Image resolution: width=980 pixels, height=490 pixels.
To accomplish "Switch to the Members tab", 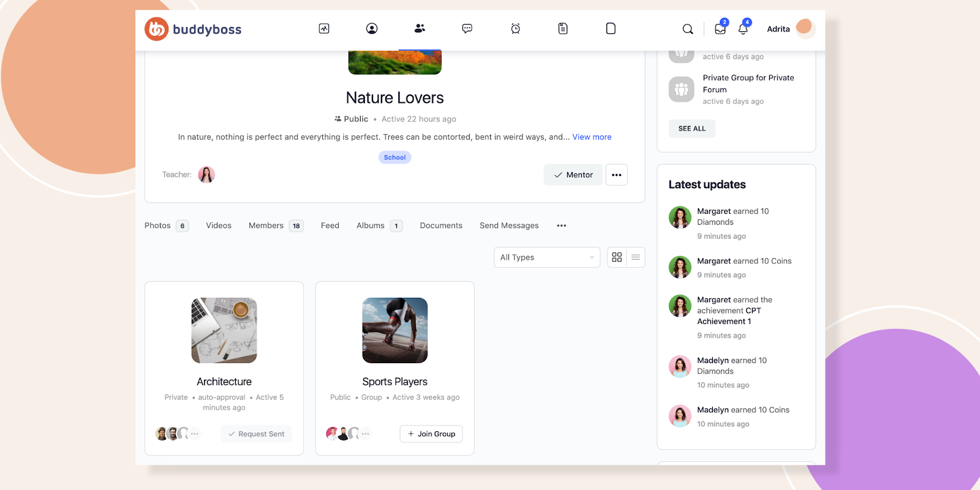I will point(276,225).
